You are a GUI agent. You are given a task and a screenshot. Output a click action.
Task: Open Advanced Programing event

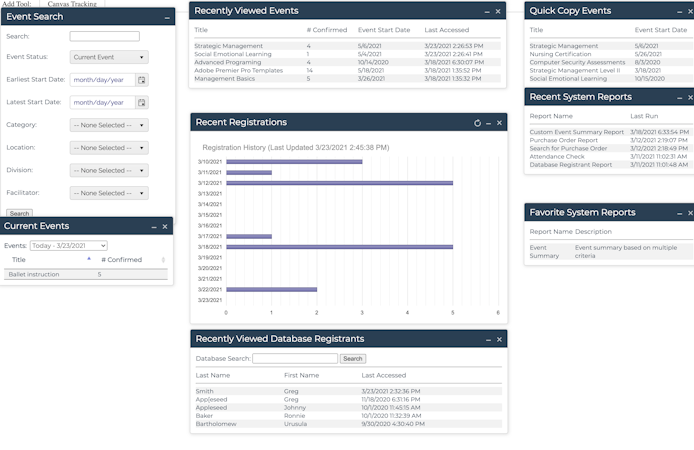pos(227,62)
